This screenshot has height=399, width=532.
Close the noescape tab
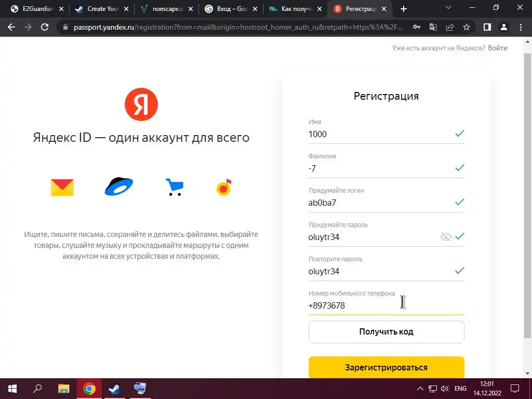point(191,9)
